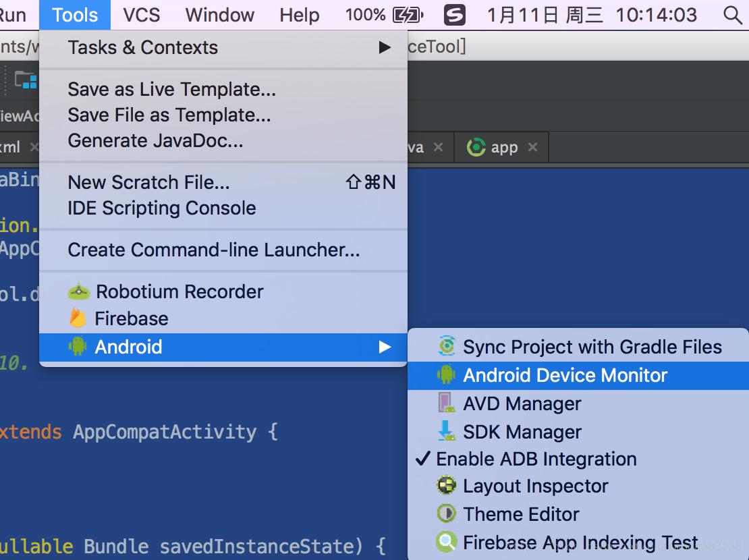Click the Firebase App Indexing Test icon

coord(447,542)
